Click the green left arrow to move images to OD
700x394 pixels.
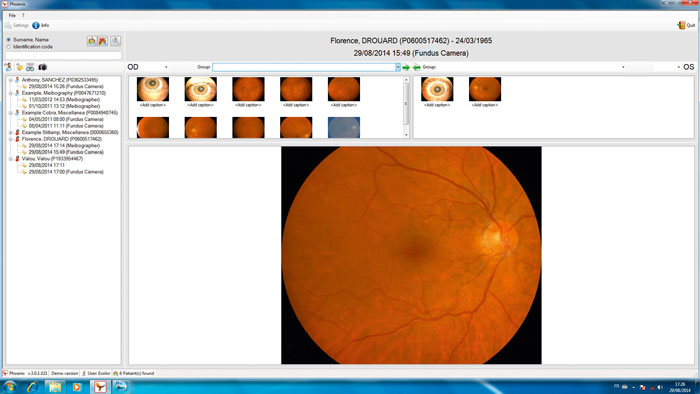tap(417, 67)
